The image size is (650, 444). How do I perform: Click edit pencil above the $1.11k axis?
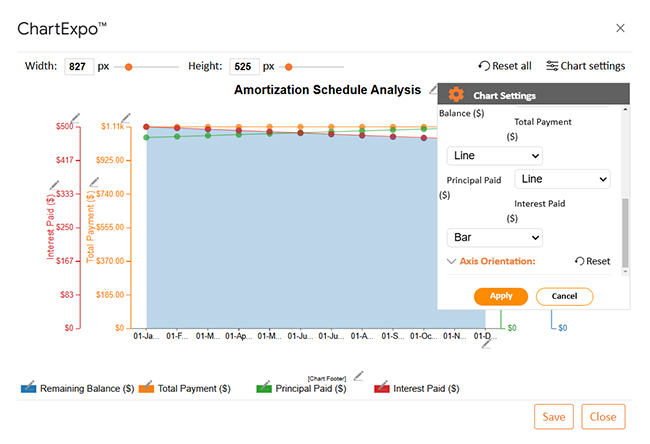(125, 119)
